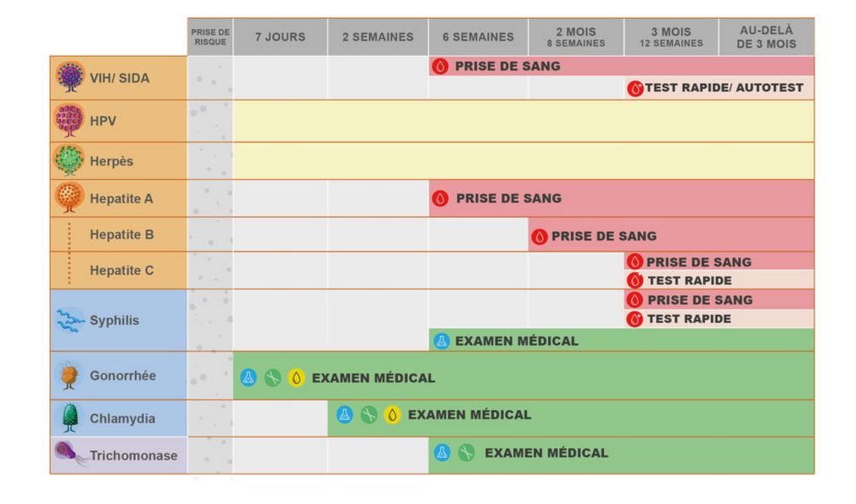Viewport: 856px width, 504px height.
Task: Select the 6 SEMAINES column header
Action: tap(478, 37)
